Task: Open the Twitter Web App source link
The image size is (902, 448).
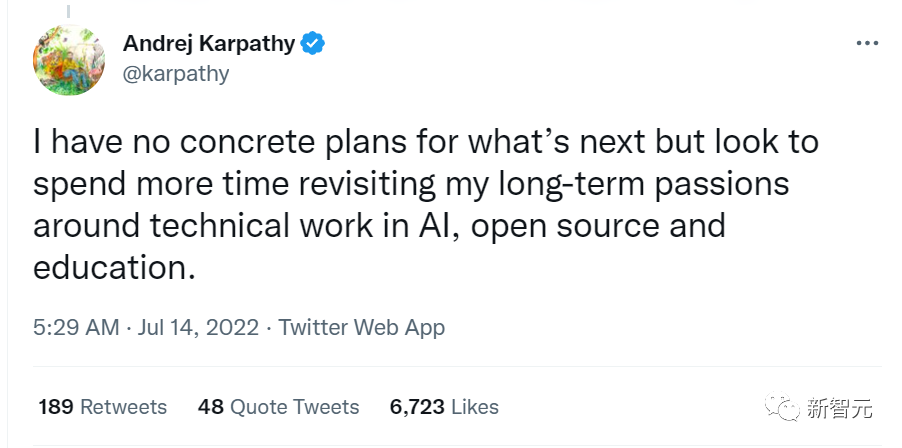Action: [361, 327]
